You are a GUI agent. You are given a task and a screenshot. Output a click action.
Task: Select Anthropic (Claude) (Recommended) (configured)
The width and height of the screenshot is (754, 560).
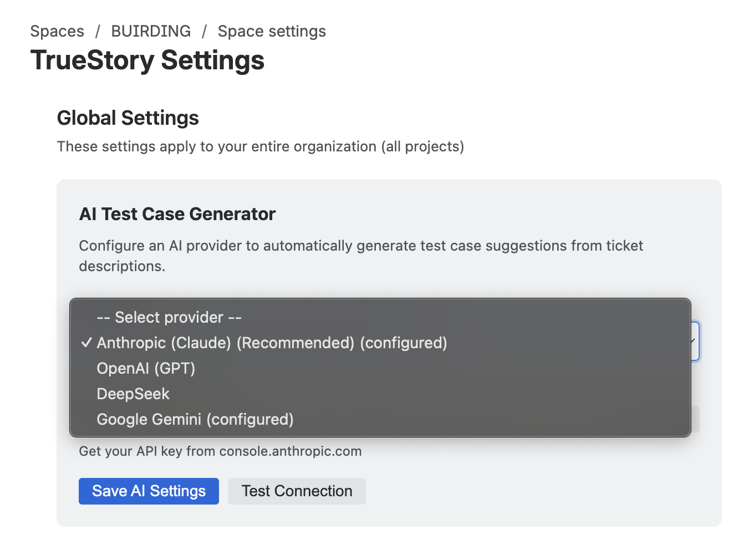click(x=380, y=343)
